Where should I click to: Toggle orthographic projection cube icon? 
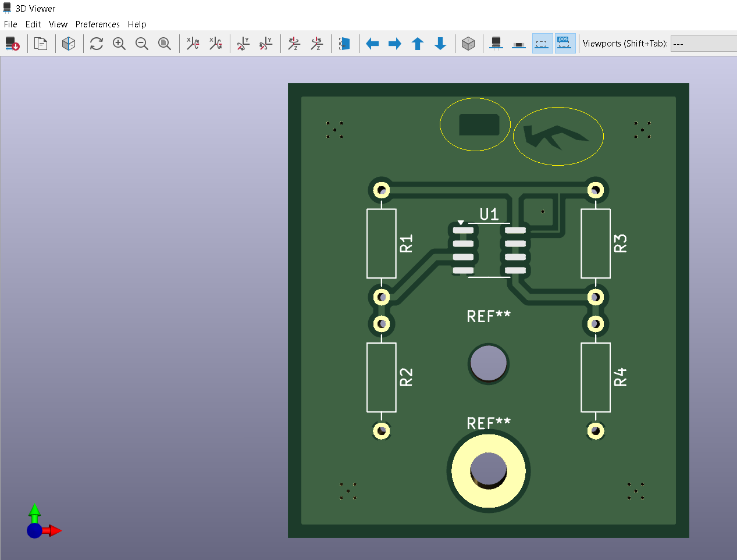pyautogui.click(x=468, y=44)
